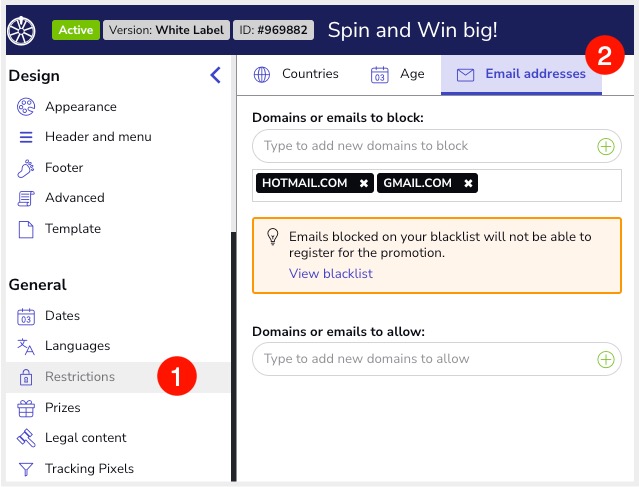Go to the Footer settings
The height and width of the screenshot is (487, 639).
[x=64, y=168]
